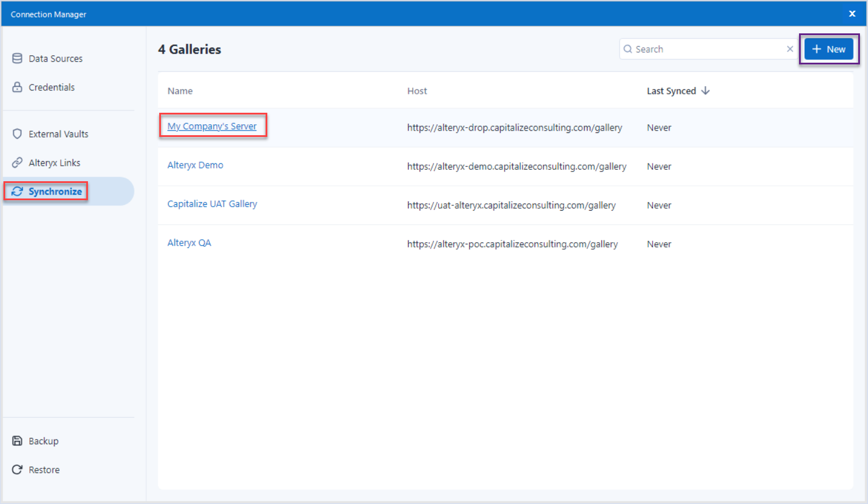Click Never in Capitalize UAT Gallery row
This screenshot has height=504, width=868.
click(659, 205)
